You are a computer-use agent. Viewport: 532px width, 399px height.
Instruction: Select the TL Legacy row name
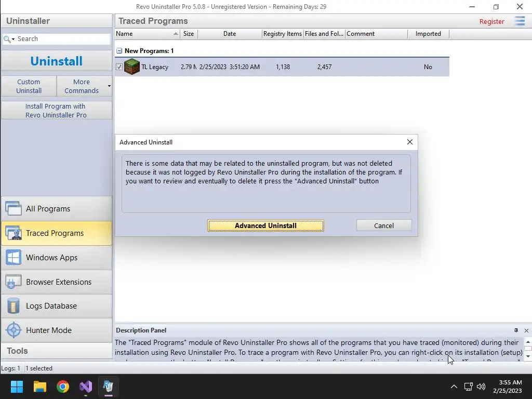click(x=155, y=67)
